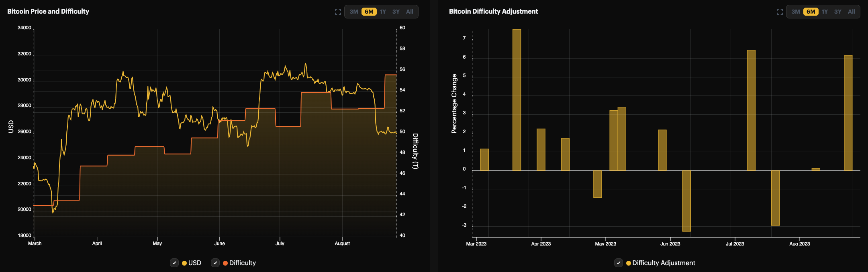Show All data on Difficulty Adjustment chart
868x272 pixels.
tap(851, 12)
